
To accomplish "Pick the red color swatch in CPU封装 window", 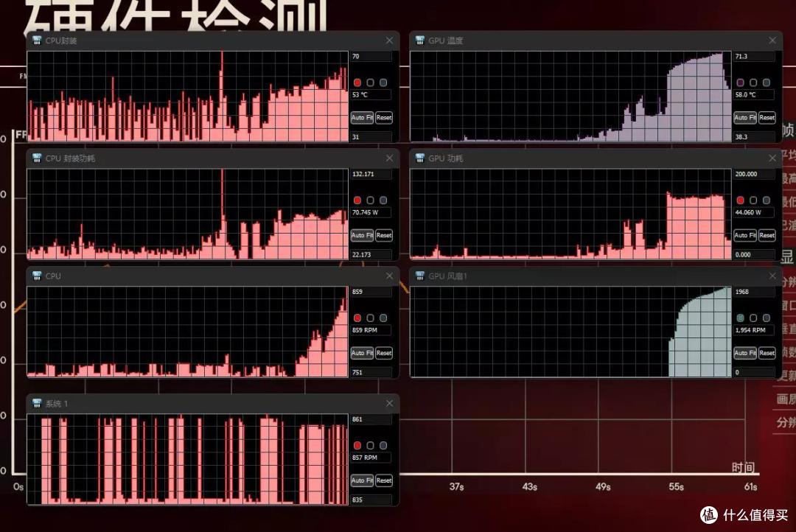I will [x=357, y=83].
